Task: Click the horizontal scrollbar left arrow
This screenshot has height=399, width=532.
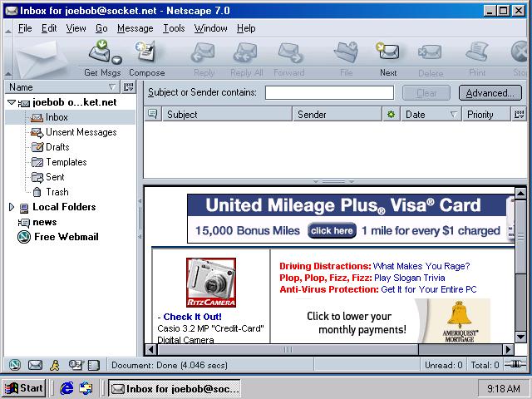Action: 151,349
